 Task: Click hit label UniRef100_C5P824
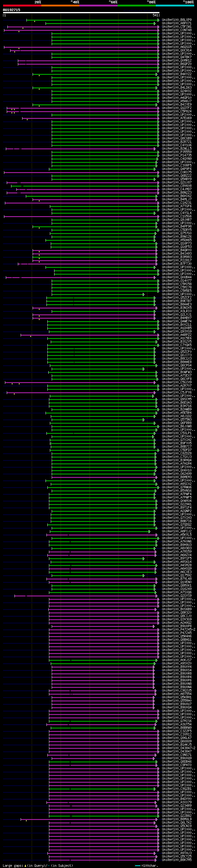pyautogui.click(x=177, y=111)
